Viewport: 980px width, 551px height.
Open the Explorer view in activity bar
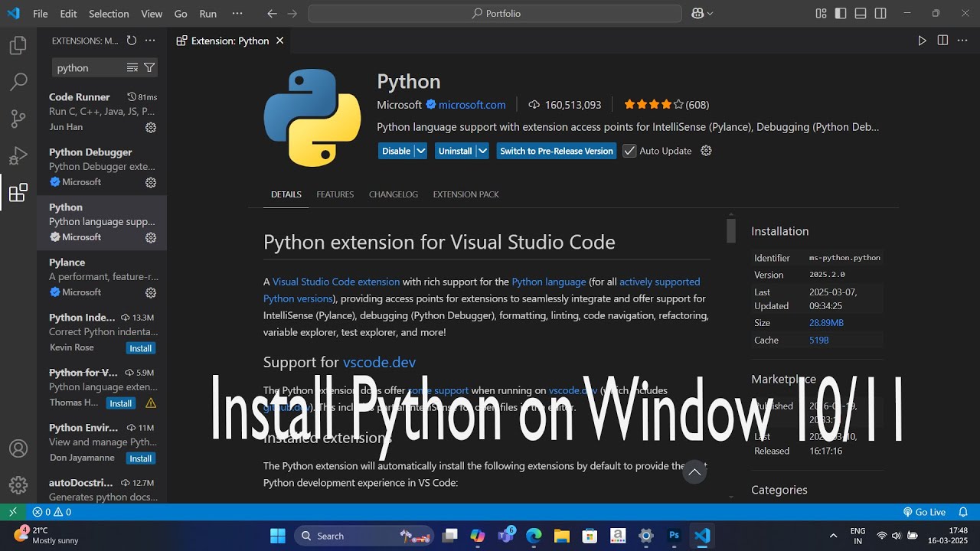(18, 46)
